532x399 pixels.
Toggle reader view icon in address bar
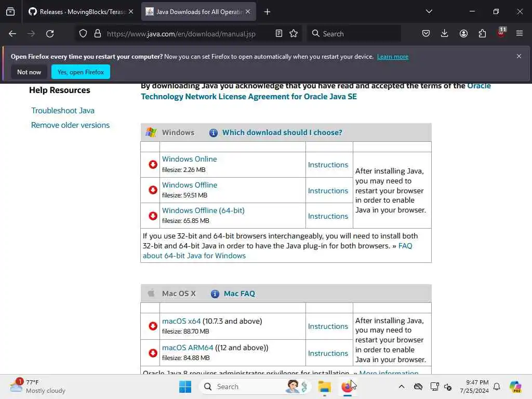point(279,34)
